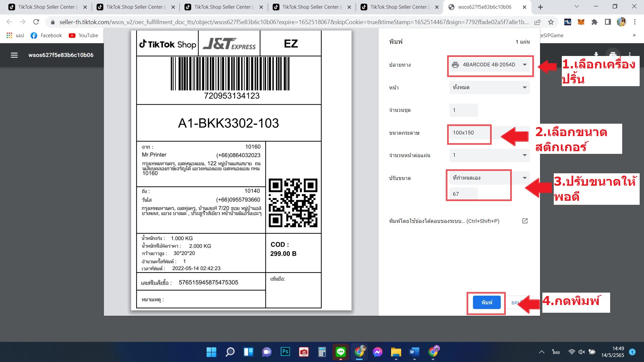Click the blue พิมพ์ print button
The image size is (644, 362).
pyautogui.click(x=487, y=302)
